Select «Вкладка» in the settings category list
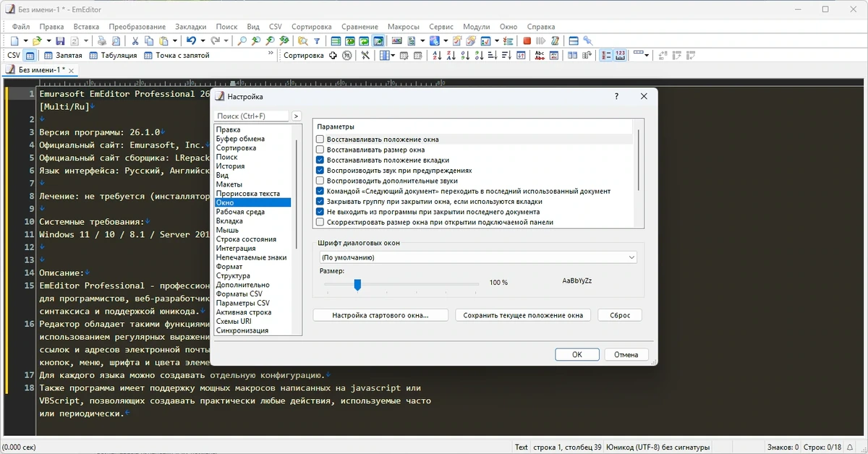 (x=229, y=221)
